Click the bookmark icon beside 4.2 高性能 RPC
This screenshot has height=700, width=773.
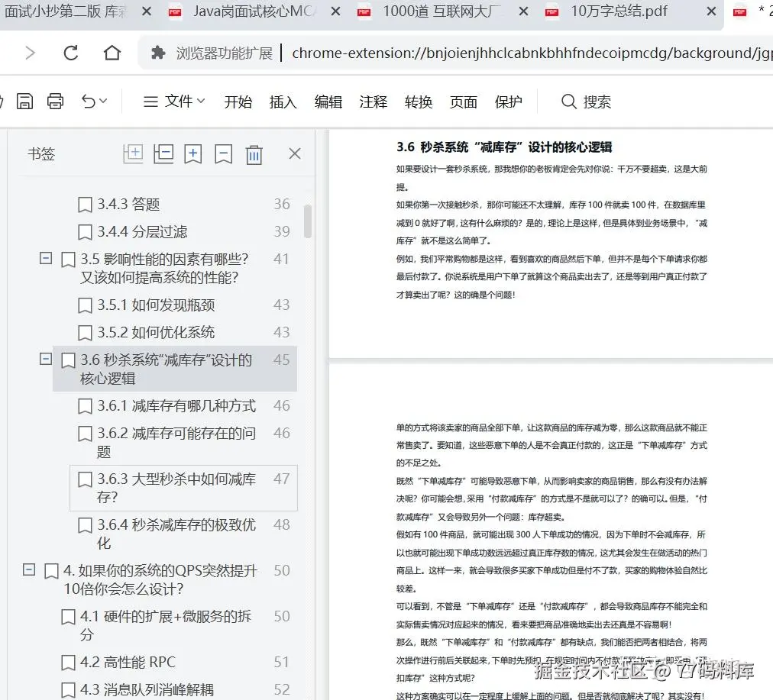tap(68, 663)
